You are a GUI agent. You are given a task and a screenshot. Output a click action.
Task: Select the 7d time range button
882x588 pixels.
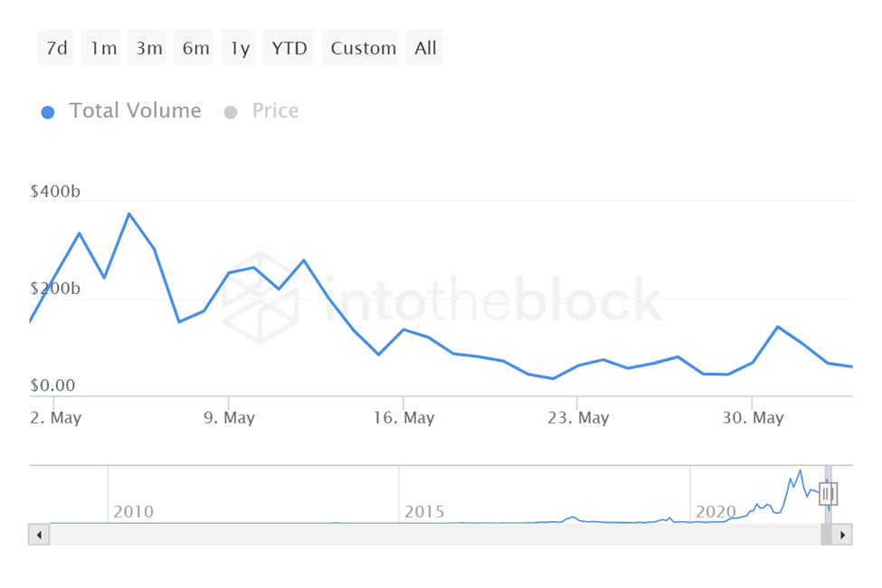click(x=55, y=48)
